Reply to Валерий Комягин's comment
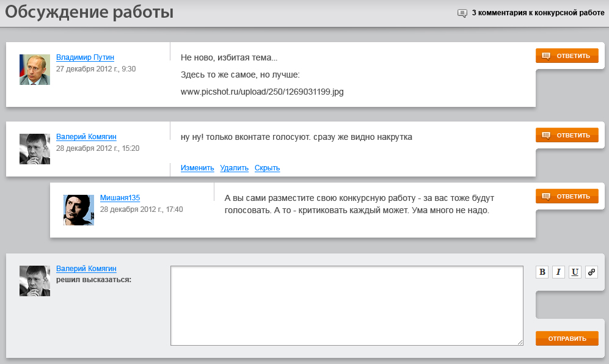Image resolution: width=609 pixels, height=364 pixels. [x=567, y=135]
